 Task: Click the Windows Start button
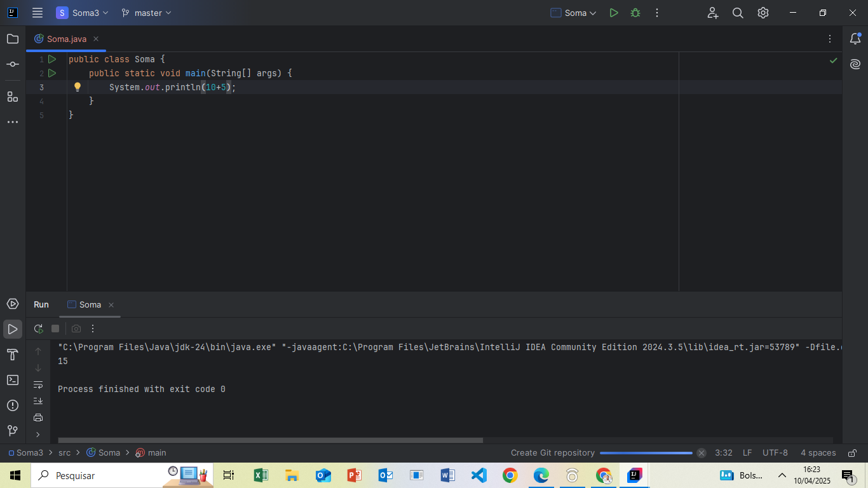pyautogui.click(x=15, y=475)
